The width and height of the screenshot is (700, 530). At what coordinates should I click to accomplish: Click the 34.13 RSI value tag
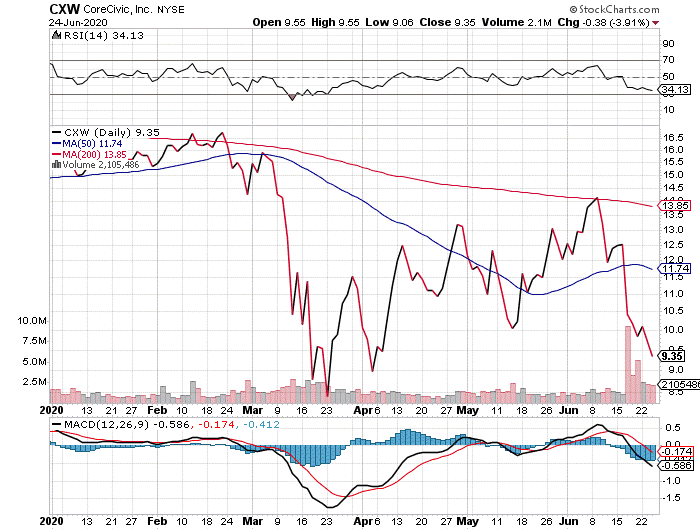click(676, 90)
